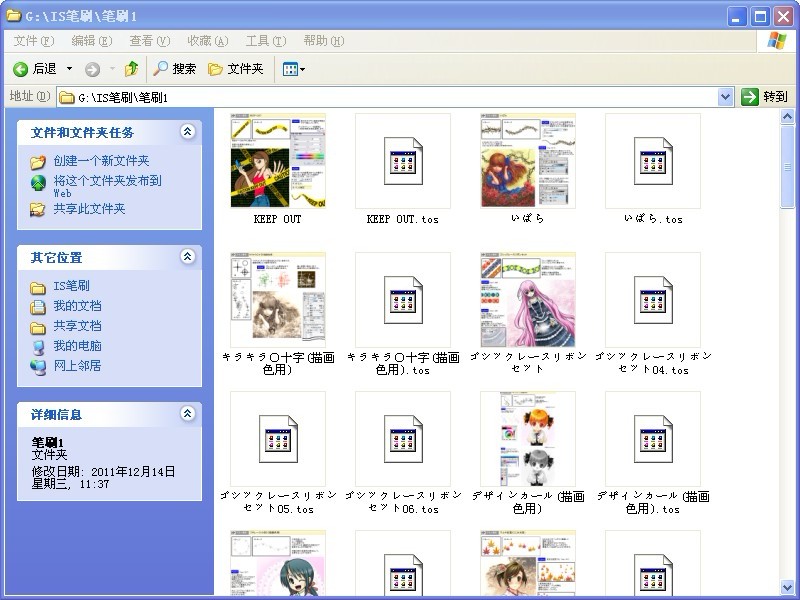
Task: Open 我的电脑 link
Action: 78,345
